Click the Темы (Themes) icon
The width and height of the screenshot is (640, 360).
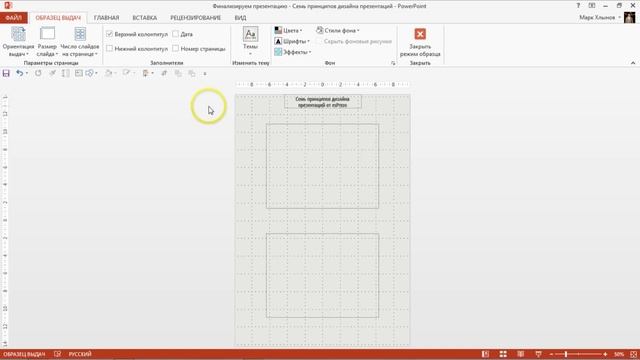pyautogui.click(x=250, y=34)
